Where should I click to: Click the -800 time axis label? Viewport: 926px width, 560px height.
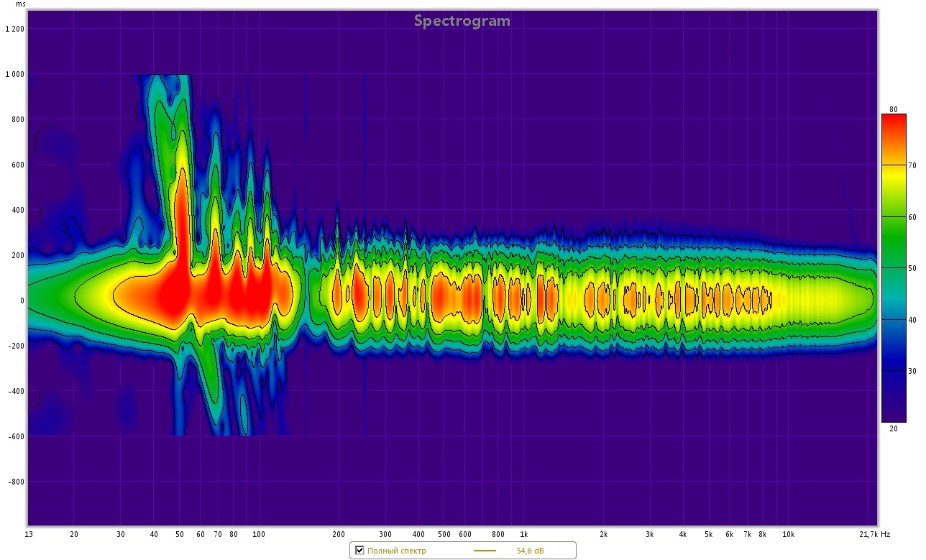pos(16,482)
